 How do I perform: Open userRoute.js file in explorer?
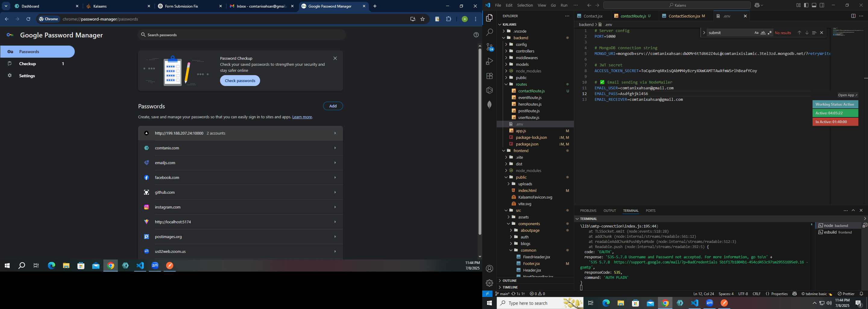click(x=529, y=117)
